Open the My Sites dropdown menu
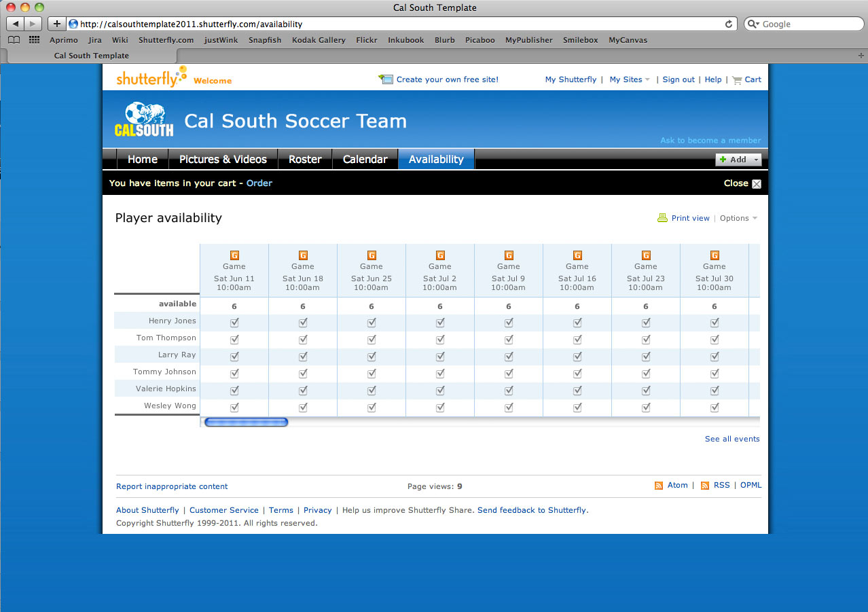Screen dimensions: 868x612 [x=629, y=79]
